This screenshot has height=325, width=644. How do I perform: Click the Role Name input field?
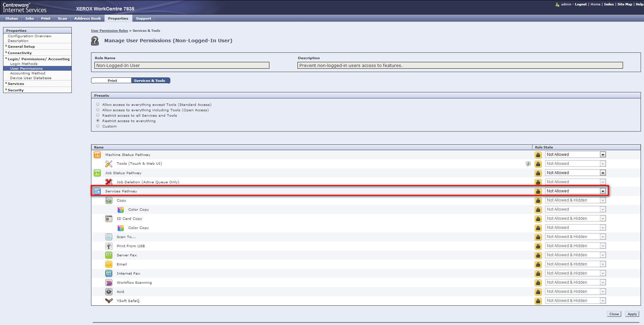tap(182, 66)
